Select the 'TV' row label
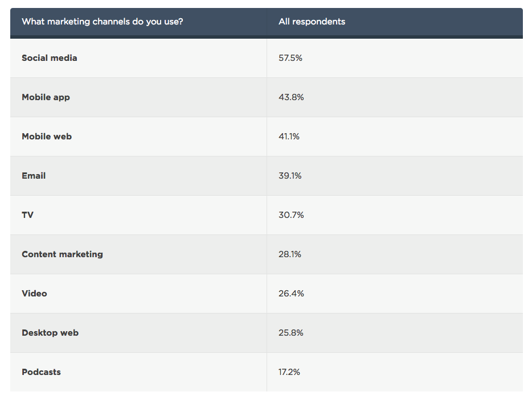This screenshot has width=532, height=400. (27, 215)
